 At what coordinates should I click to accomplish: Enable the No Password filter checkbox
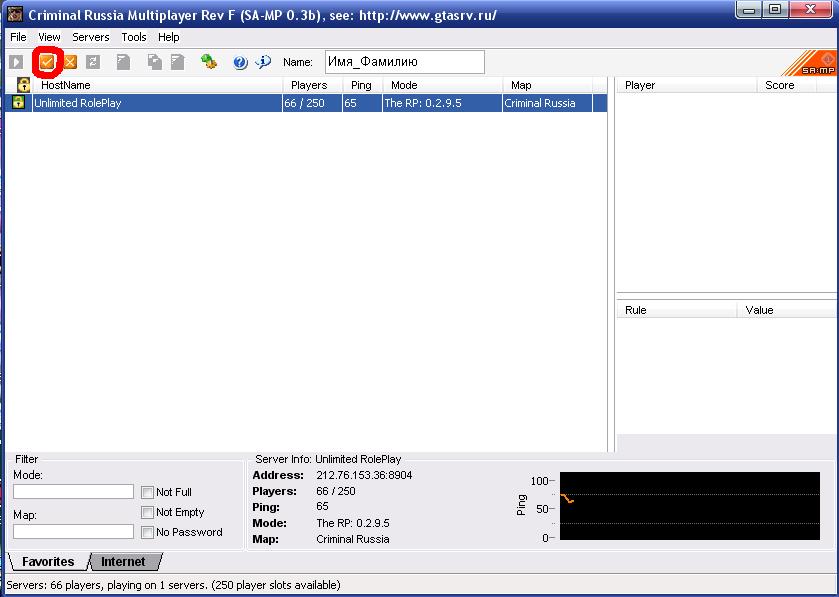pyautogui.click(x=147, y=532)
